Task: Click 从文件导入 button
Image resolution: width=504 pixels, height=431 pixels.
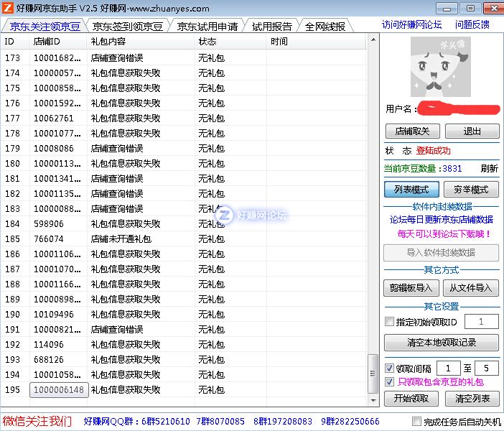Action: click(x=471, y=287)
